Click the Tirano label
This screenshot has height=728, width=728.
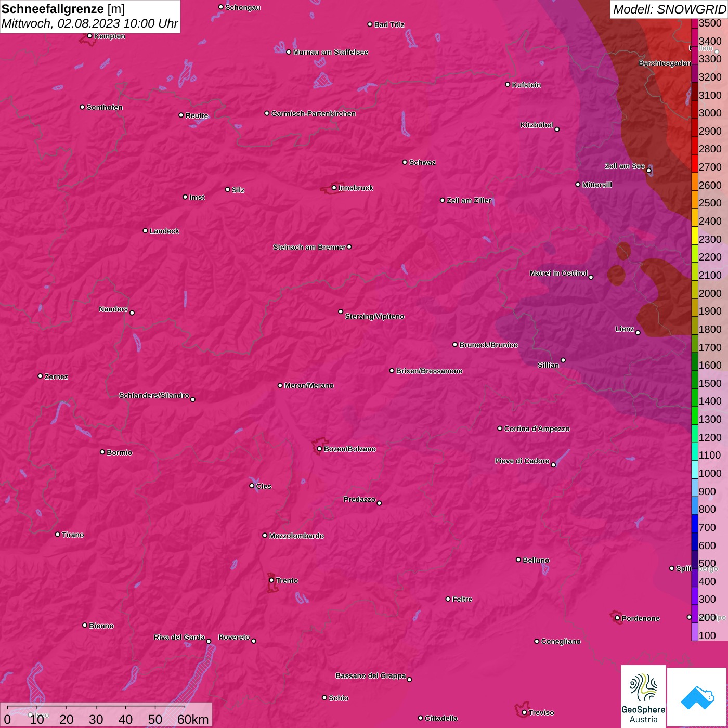pos(73,535)
